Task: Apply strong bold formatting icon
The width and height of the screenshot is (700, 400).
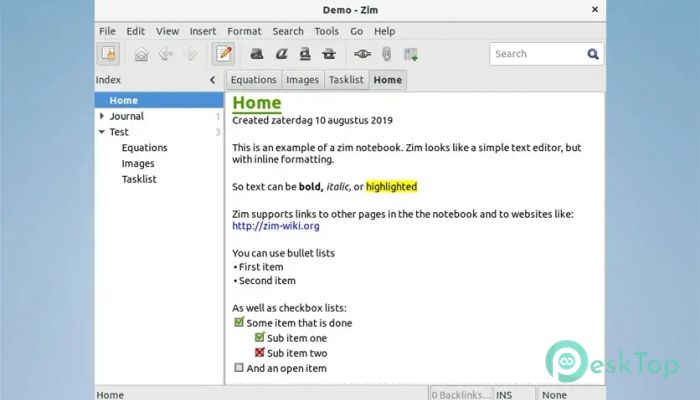Action: [257, 54]
